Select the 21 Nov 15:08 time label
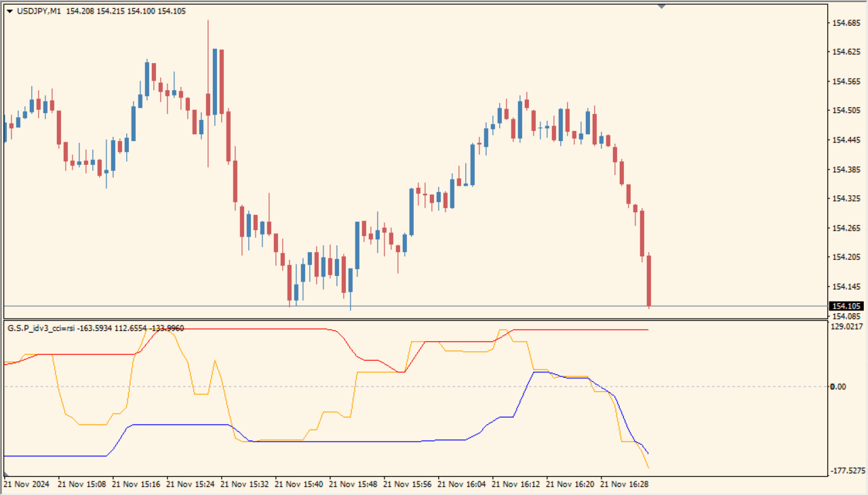Image resolution: width=868 pixels, height=495 pixels. 81,485
